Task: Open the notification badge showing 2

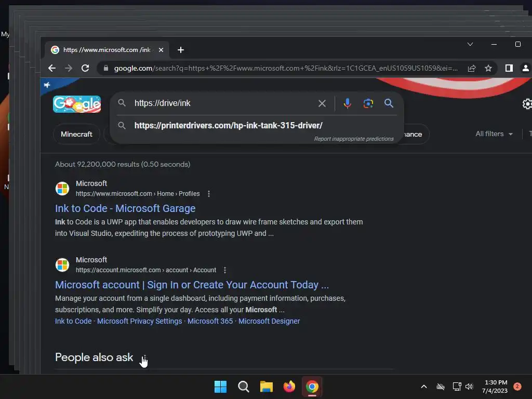Action: coord(517,387)
